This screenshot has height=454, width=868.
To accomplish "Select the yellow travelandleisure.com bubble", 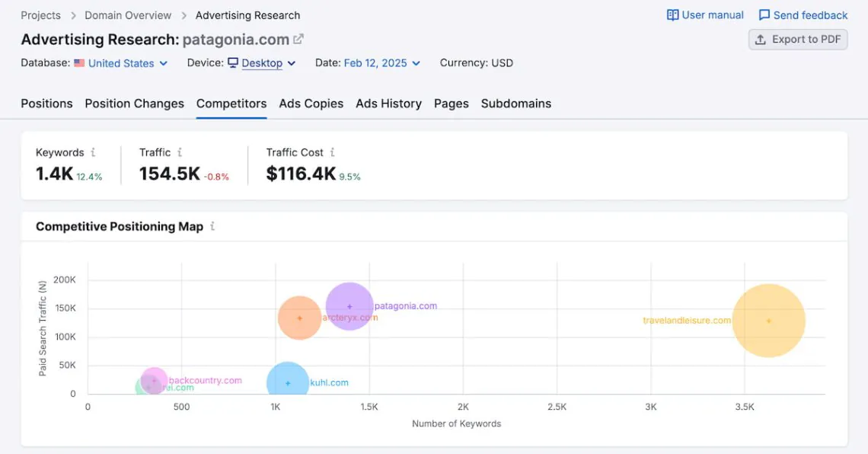I will tap(768, 321).
